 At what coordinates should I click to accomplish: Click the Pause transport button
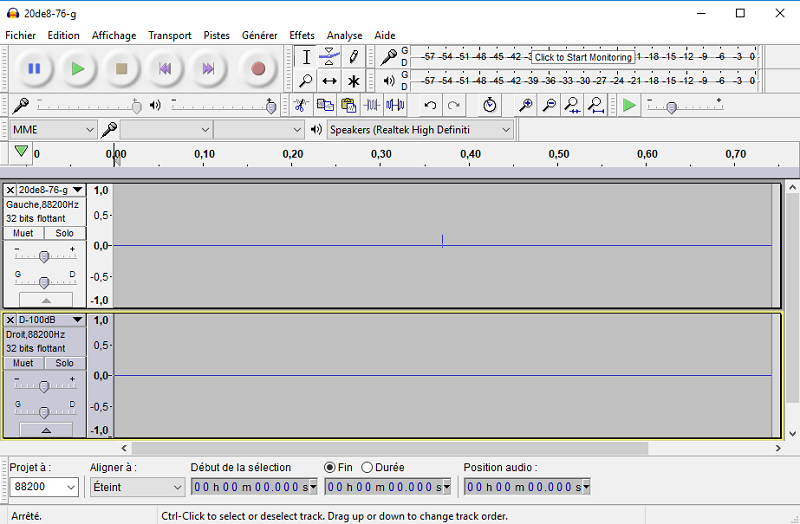pos(34,68)
